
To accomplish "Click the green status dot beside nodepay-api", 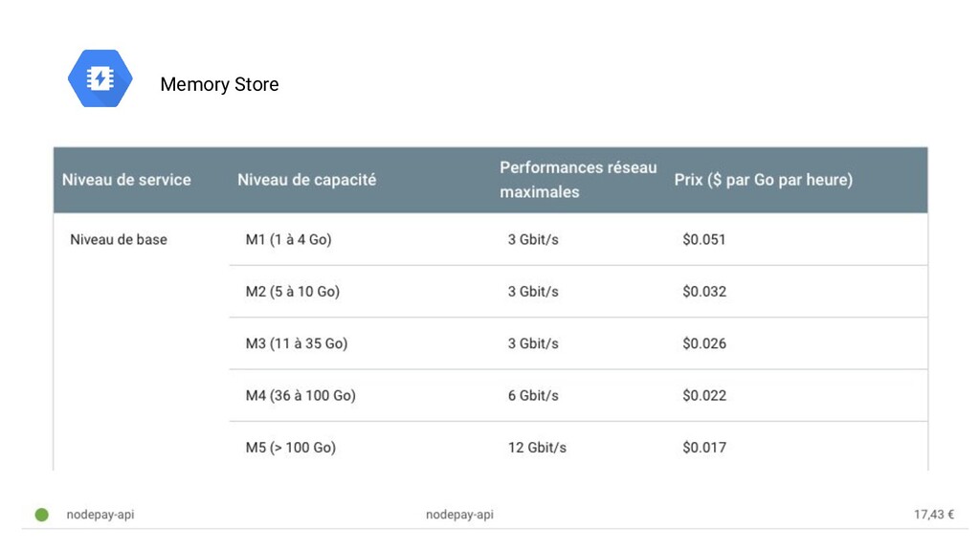I will coord(42,515).
